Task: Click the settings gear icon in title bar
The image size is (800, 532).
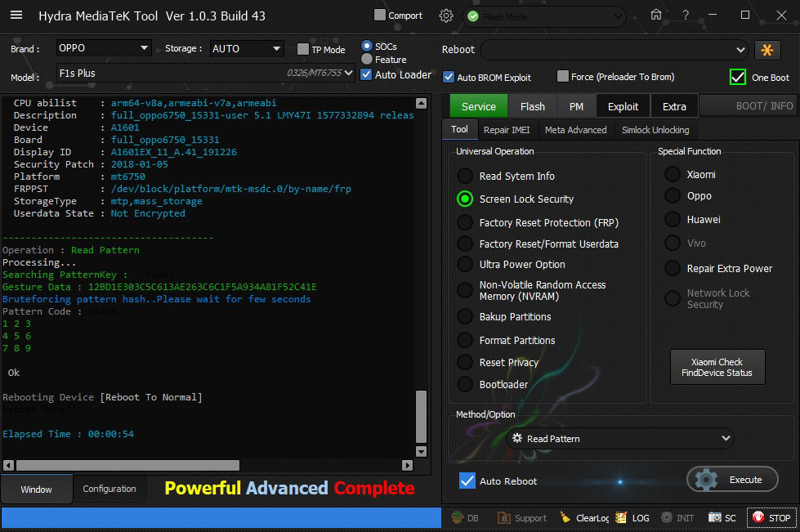Action: pos(445,16)
